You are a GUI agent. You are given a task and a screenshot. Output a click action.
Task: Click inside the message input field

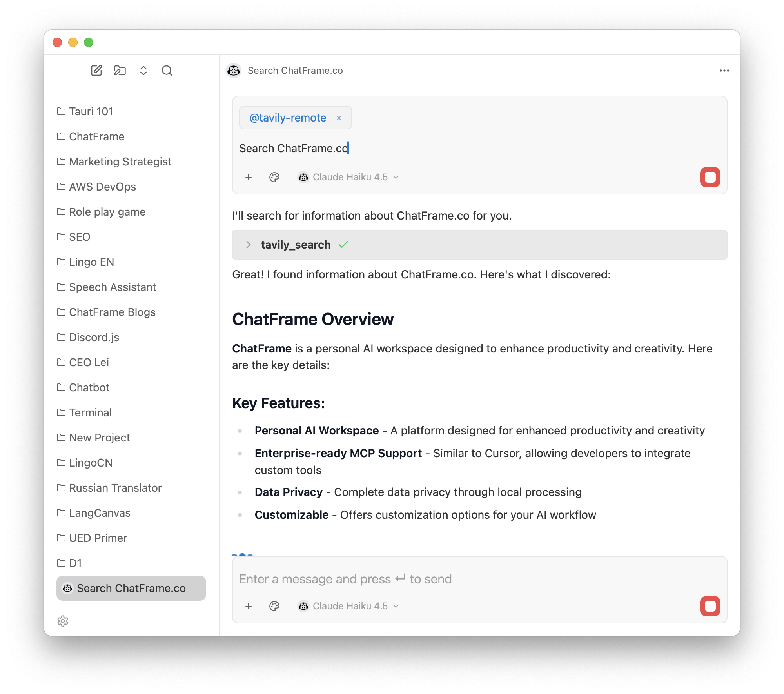(x=431, y=579)
